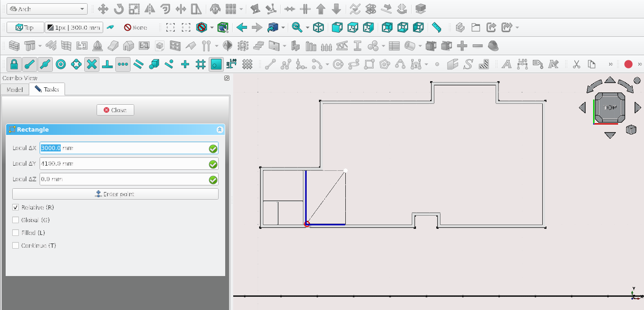Screen dimensions: 644x310
Task: Switch to the Model tab
Action: coord(15,89)
